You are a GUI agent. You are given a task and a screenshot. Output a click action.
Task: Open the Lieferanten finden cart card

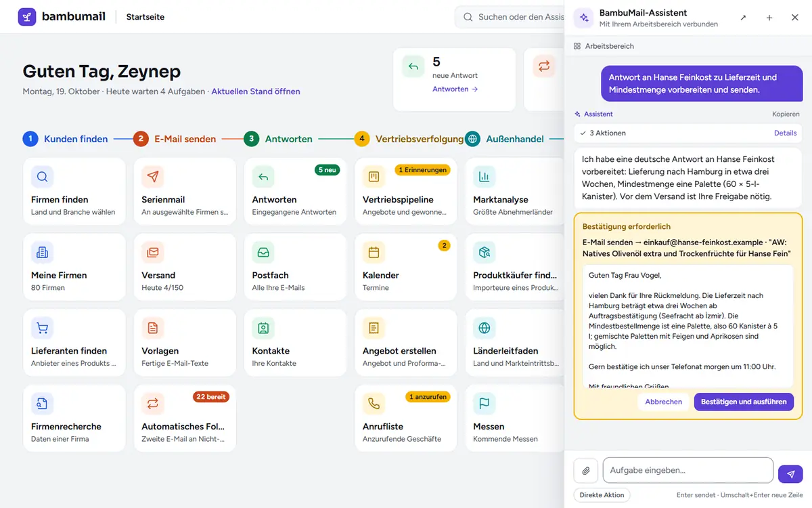tap(74, 343)
